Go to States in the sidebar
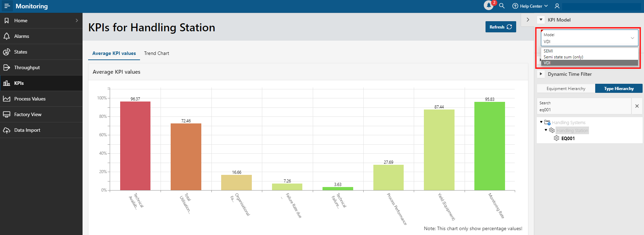This screenshot has width=644, height=235. click(21, 52)
